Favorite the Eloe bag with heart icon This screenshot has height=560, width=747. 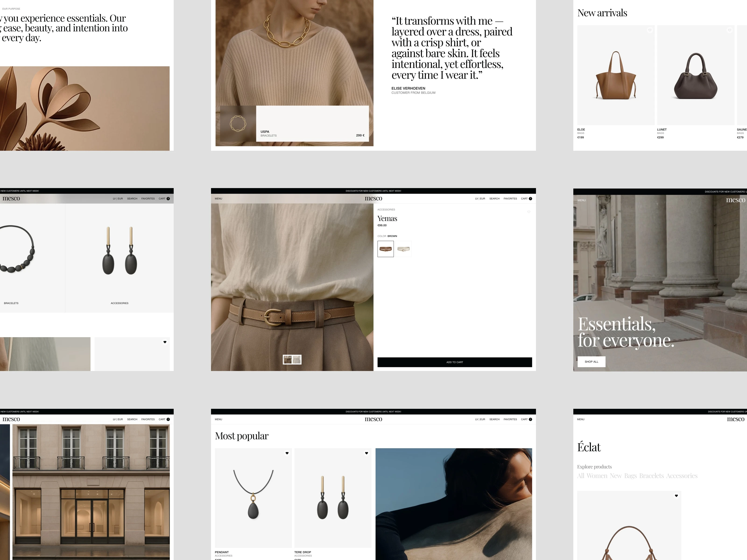pyautogui.click(x=650, y=30)
